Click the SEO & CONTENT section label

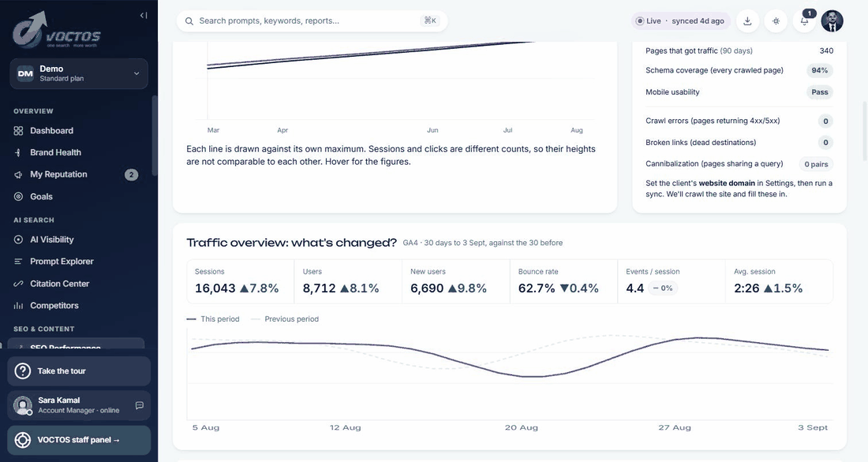pos(43,330)
